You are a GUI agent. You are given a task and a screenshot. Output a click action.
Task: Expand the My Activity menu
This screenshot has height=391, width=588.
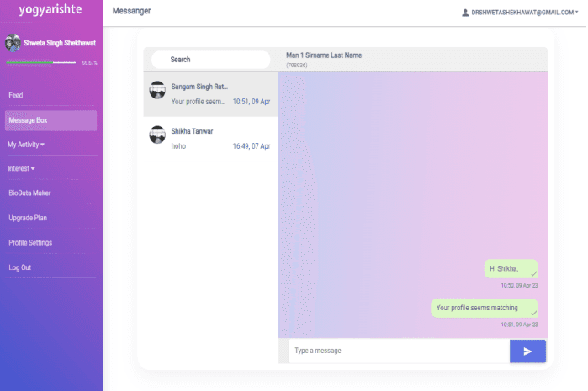26,145
